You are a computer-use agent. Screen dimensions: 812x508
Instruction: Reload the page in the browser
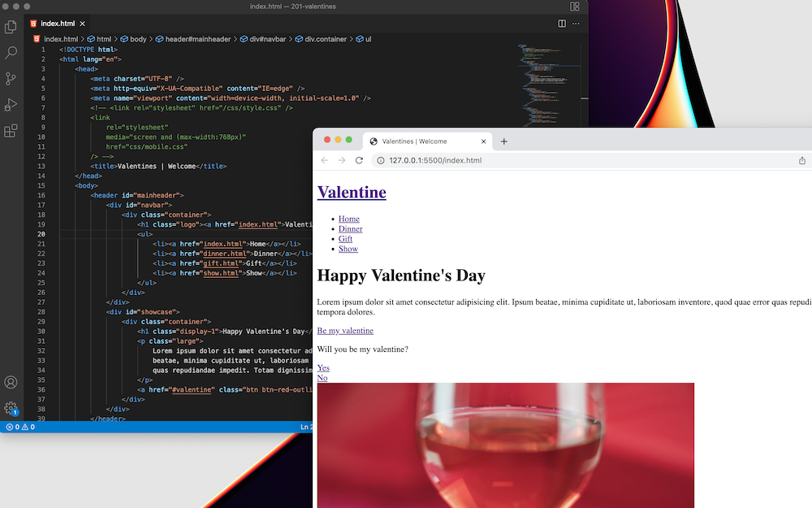click(359, 160)
